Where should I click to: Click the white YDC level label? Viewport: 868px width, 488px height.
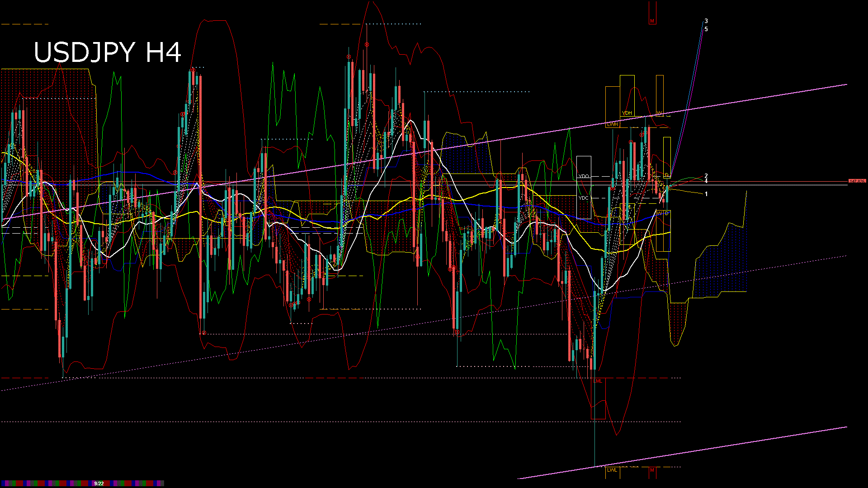pyautogui.click(x=584, y=198)
